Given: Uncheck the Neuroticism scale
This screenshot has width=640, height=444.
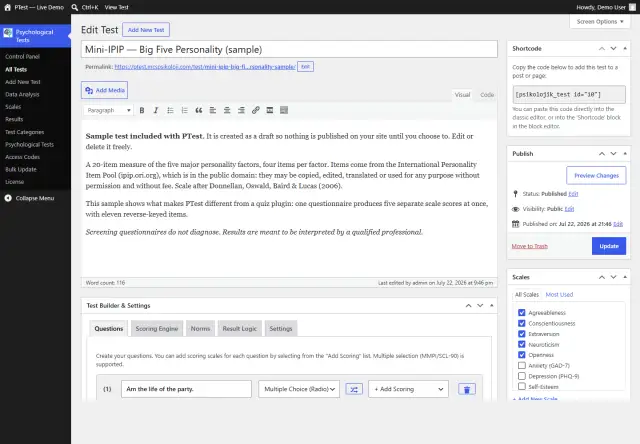Looking at the screenshot, I should tap(522, 344).
